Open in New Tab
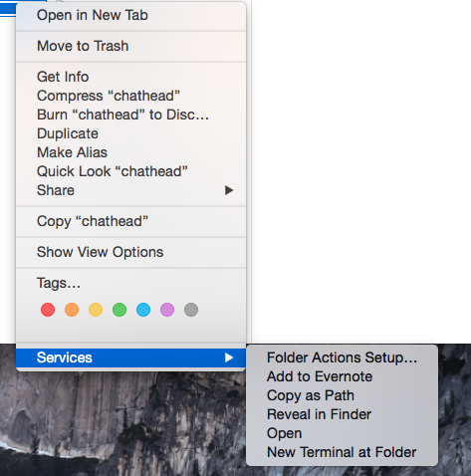471x476 pixels. (x=131, y=15)
